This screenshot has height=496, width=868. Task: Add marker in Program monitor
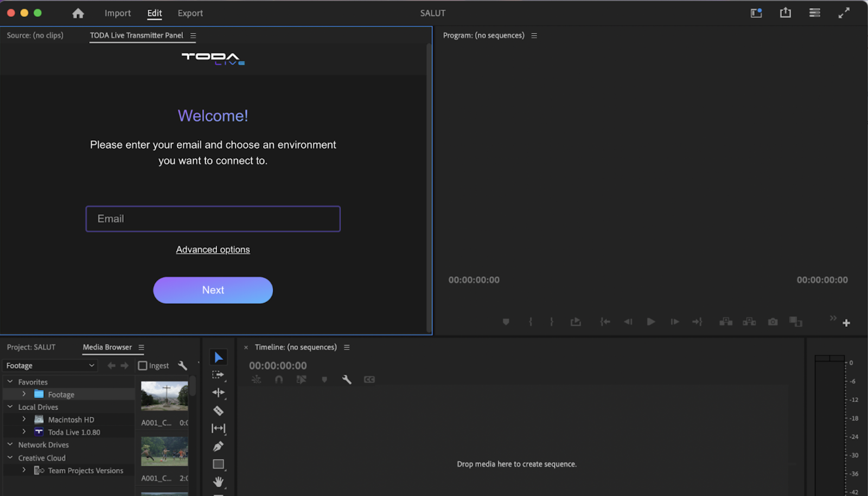(x=506, y=322)
